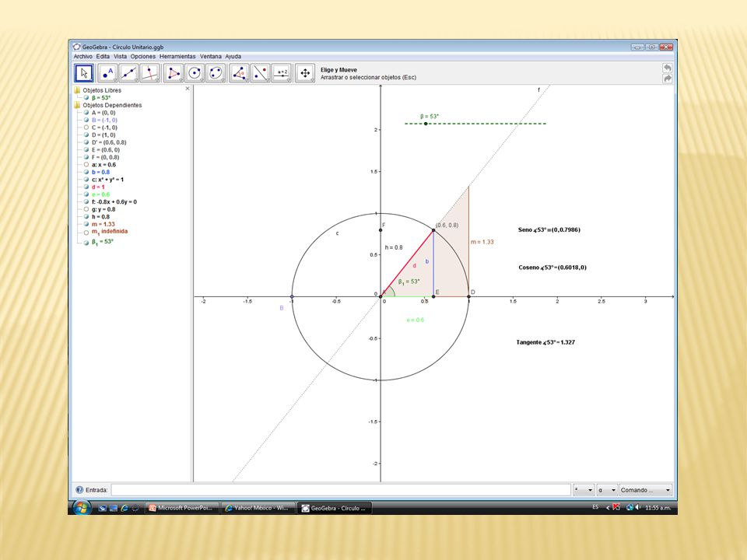Close the algebra view with the X

tap(188, 89)
